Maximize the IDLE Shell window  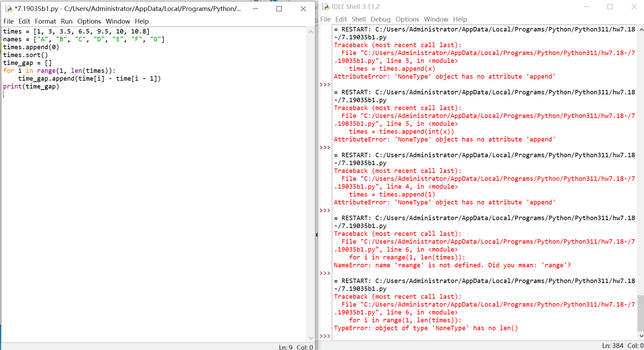[x=610, y=6]
